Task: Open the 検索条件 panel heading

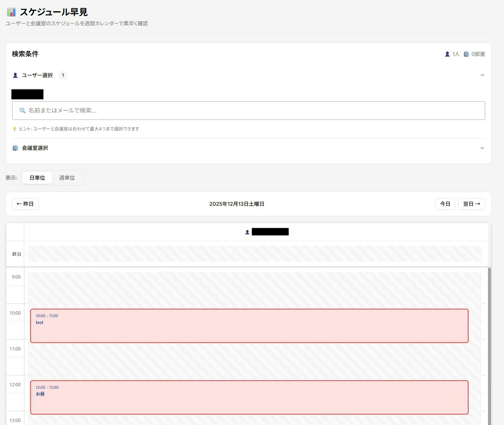Action: pos(25,54)
